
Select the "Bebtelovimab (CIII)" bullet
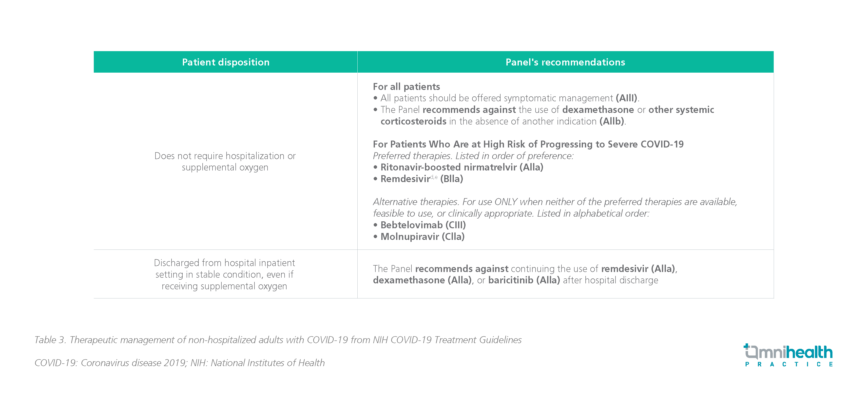click(x=423, y=225)
